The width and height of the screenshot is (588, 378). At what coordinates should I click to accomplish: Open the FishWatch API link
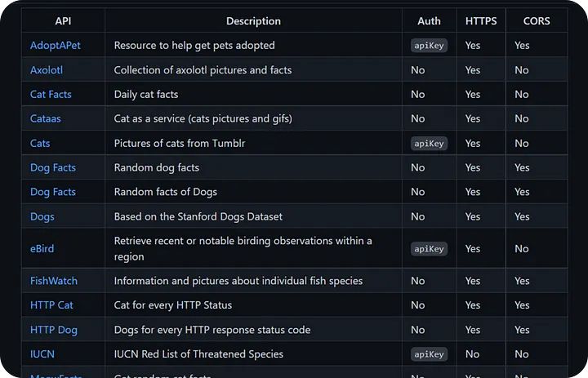point(54,281)
